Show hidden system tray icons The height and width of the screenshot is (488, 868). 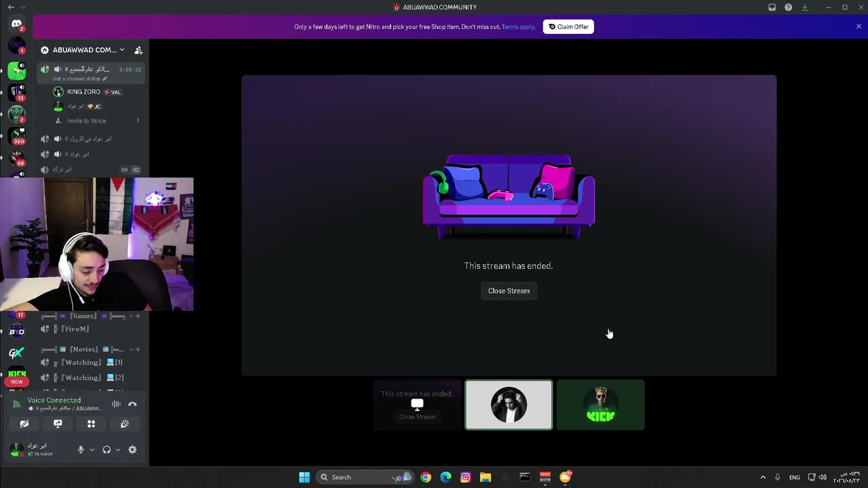tap(763, 477)
